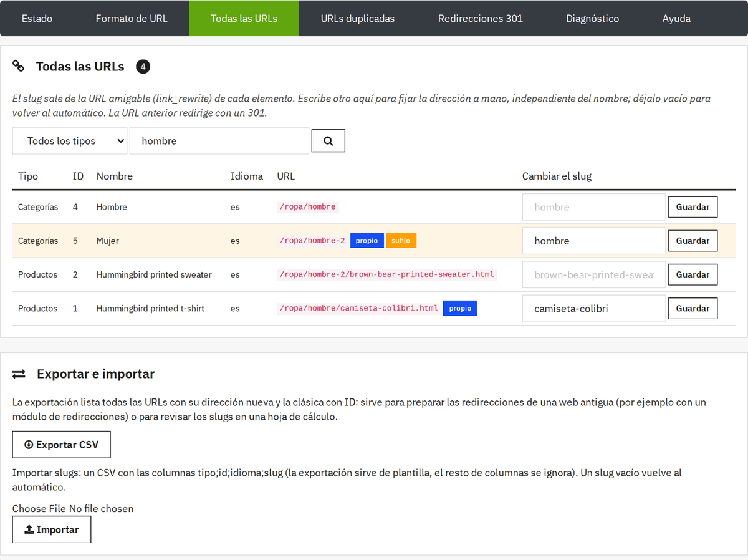
Task: Click the URL /ropa/hombre-2 in the Mujer row
Action: tap(312, 241)
